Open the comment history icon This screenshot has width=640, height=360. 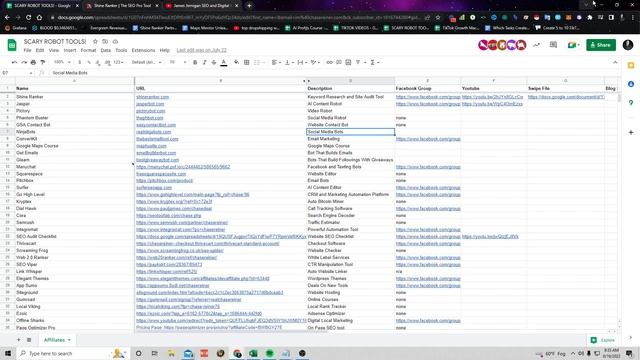(x=553, y=45)
